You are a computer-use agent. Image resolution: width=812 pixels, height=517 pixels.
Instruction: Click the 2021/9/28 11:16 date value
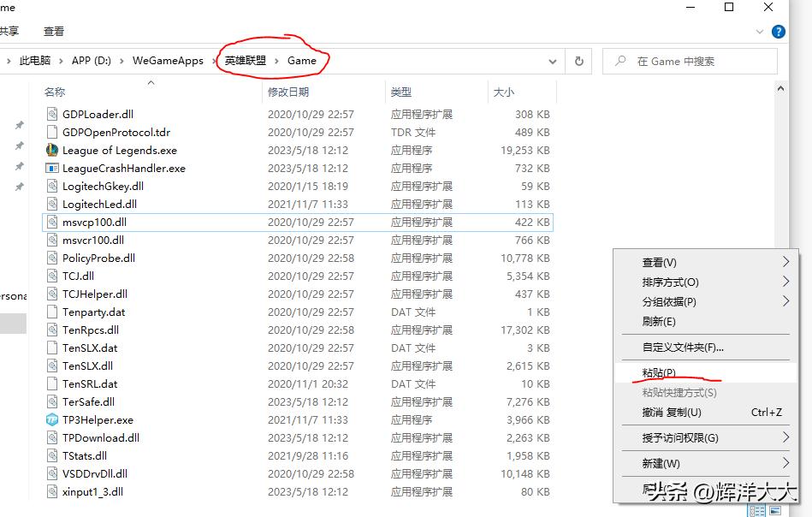[308, 456]
